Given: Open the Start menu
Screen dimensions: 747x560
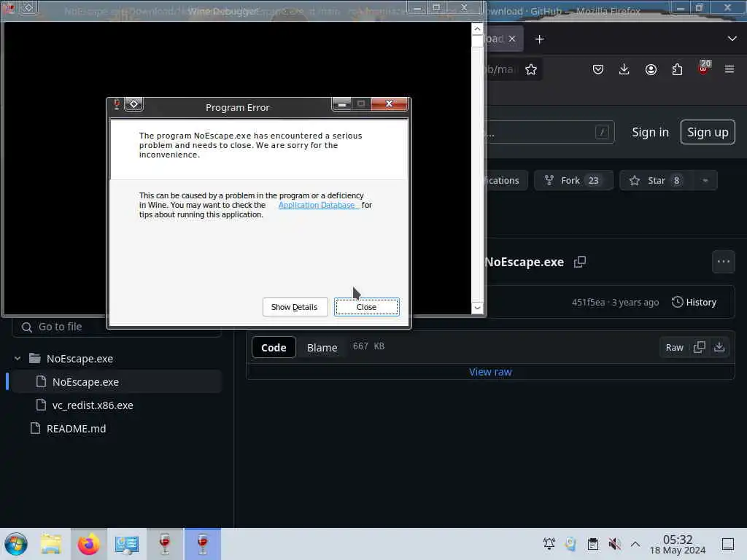Looking at the screenshot, I should pos(16,544).
